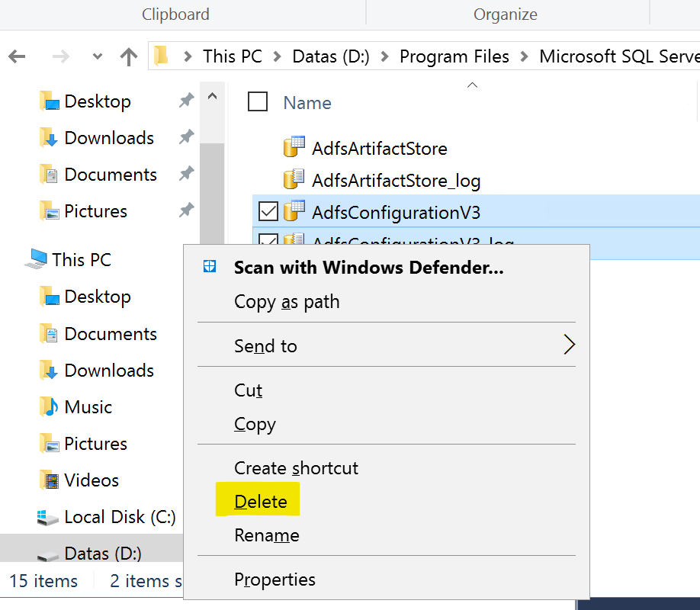
Task: Select the AdfsArtifactStore_log file name
Action: coord(396,181)
